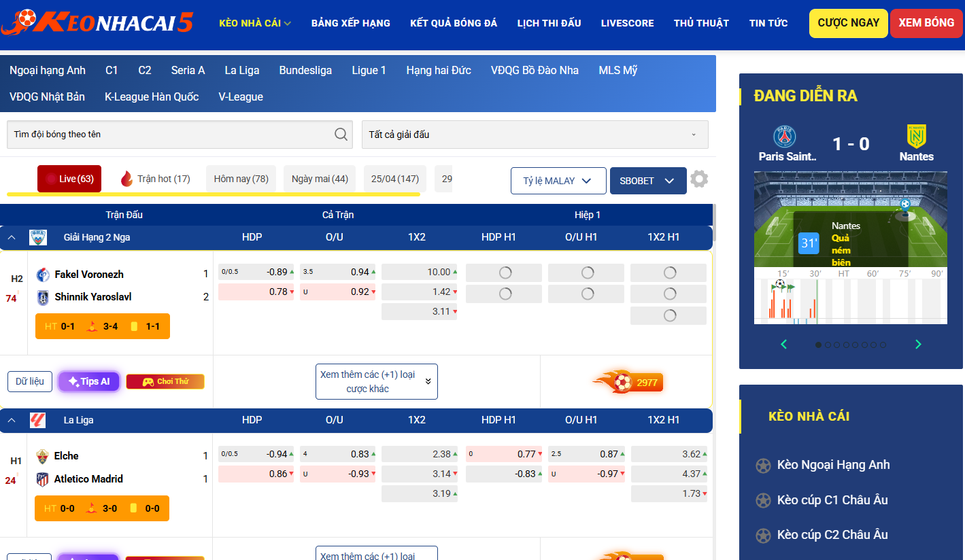Open the Keonhacai5 logo homepage
This screenshot has width=965, height=560.
coord(97,22)
